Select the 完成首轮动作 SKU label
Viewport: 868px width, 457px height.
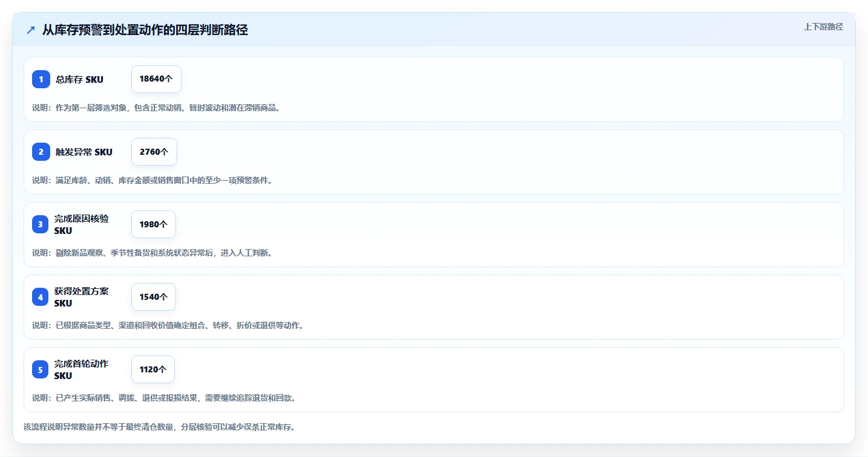[x=82, y=369]
